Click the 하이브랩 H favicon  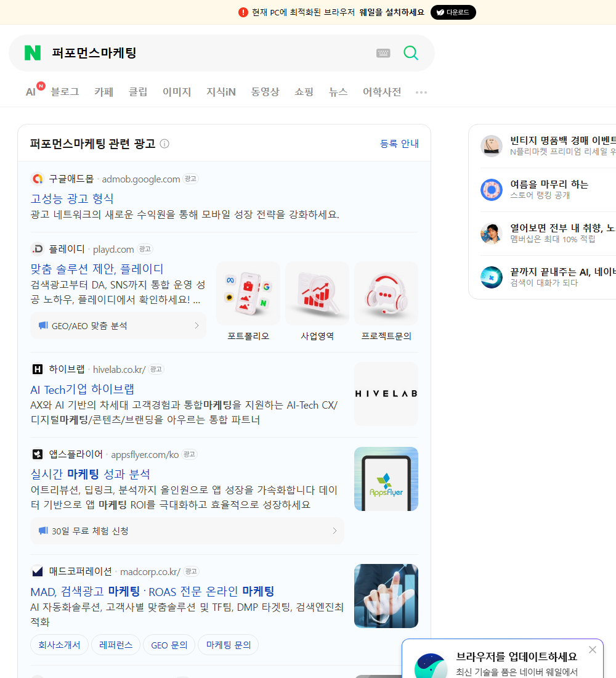pyautogui.click(x=38, y=369)
